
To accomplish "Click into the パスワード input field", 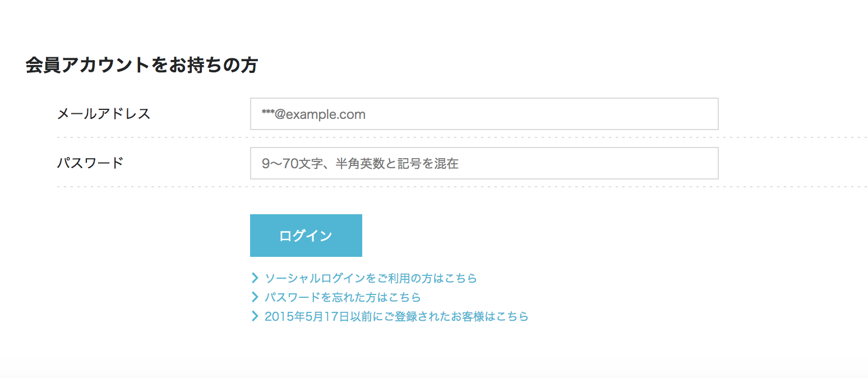I will pos(484,163).
